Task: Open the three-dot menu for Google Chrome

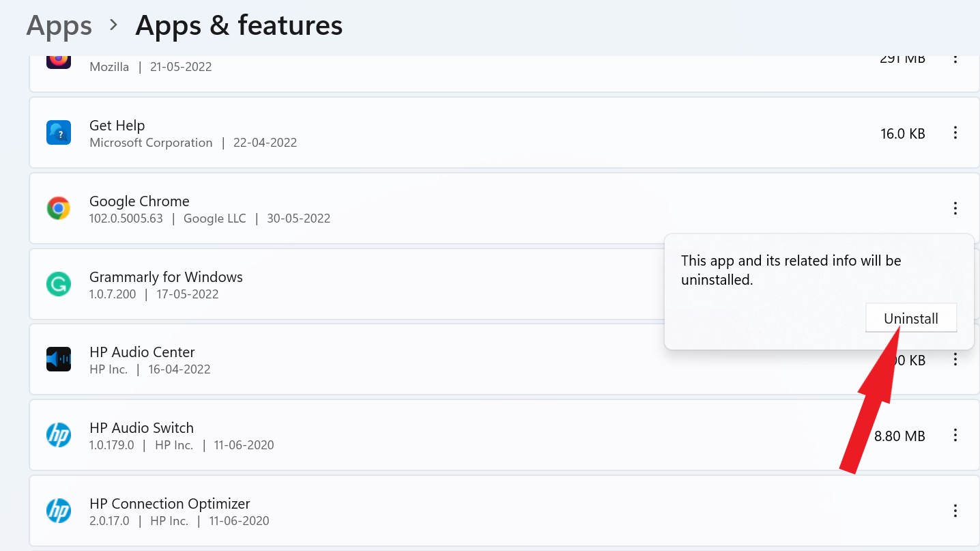Action: 955,208
